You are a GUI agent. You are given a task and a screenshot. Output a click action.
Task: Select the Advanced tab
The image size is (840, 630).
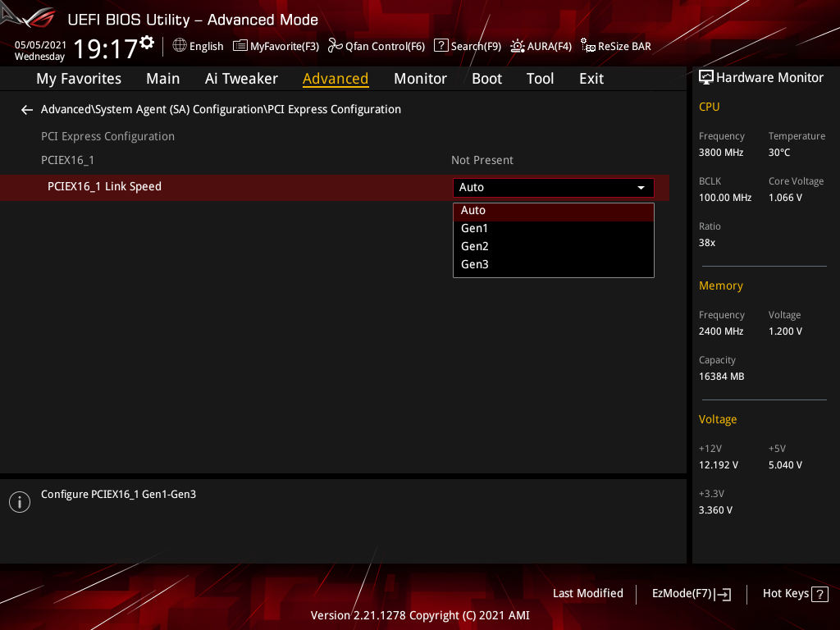click(x=336, y=79)
